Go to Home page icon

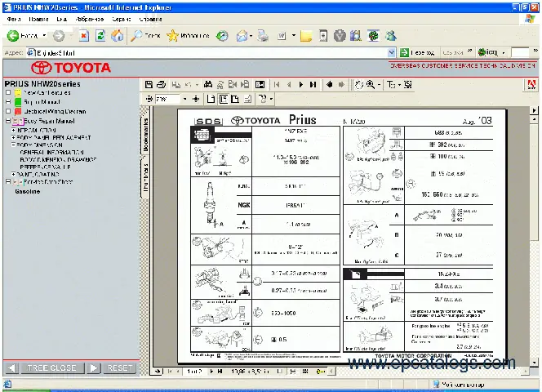(118, 36)
